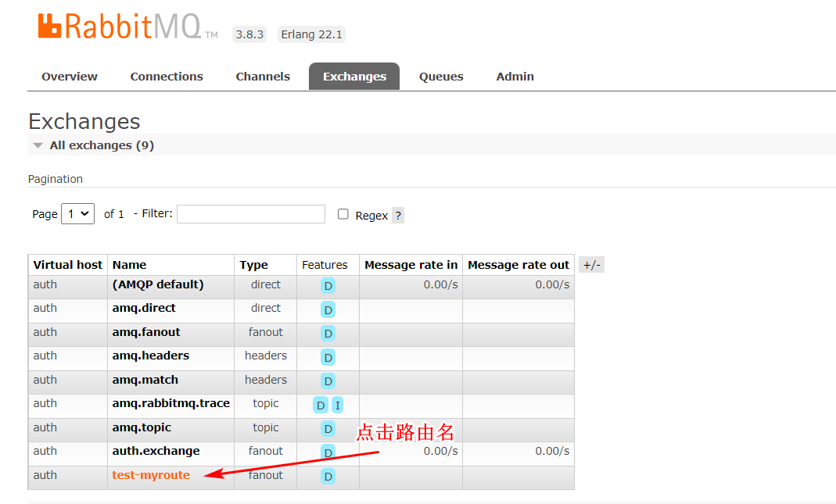
Task: Click the headers type cell for amq.match
Action: [266, 380]
